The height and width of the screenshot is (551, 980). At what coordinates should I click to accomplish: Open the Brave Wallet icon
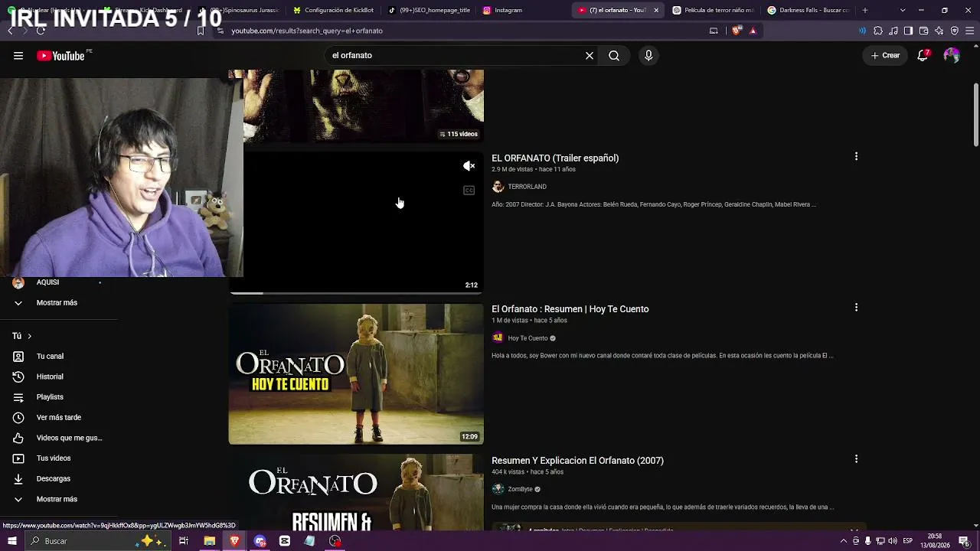tap(923, 31)
